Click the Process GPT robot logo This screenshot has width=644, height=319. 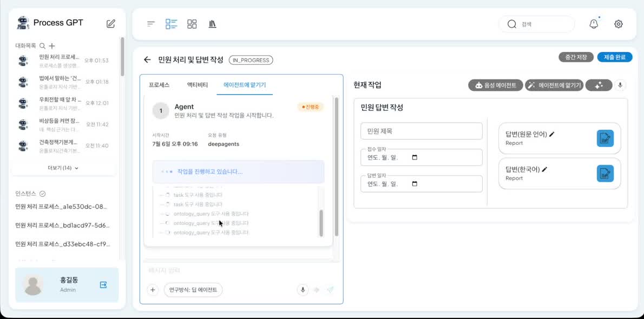click(23, 23)
